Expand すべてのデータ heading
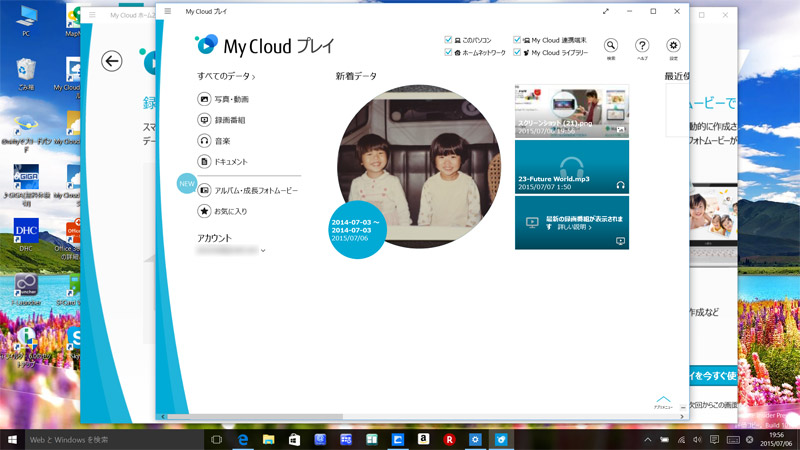The image size is (800, 450). 226,76
